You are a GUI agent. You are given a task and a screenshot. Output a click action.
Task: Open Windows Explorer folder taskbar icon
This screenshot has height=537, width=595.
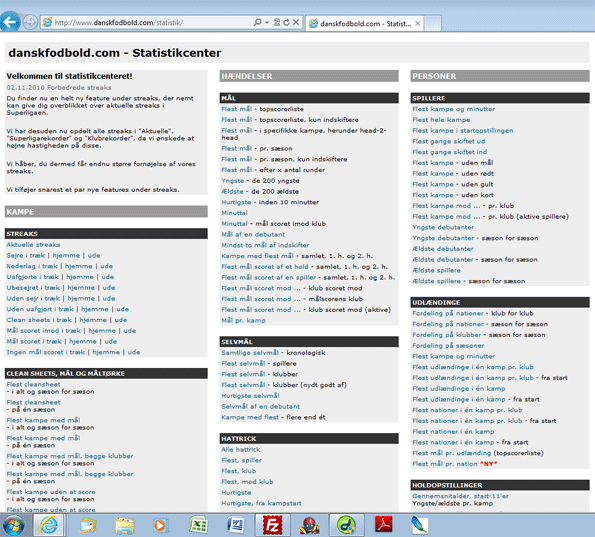click(125, 526)
